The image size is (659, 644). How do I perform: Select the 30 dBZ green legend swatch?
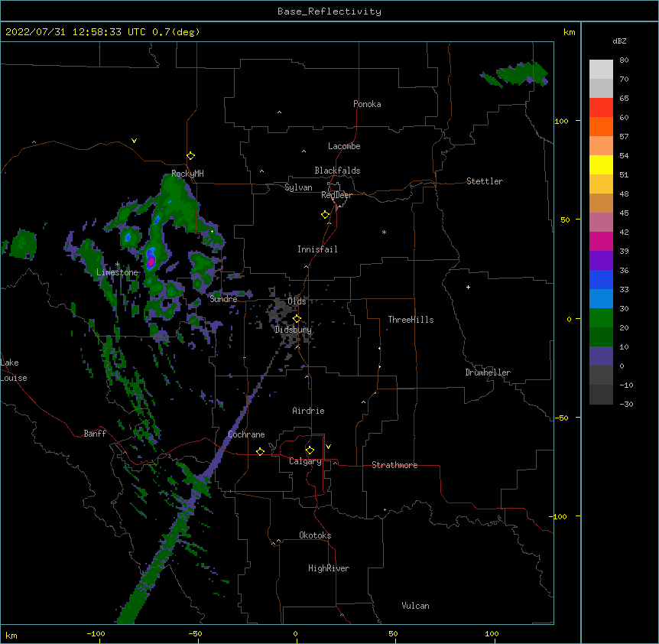click(601, 318)
